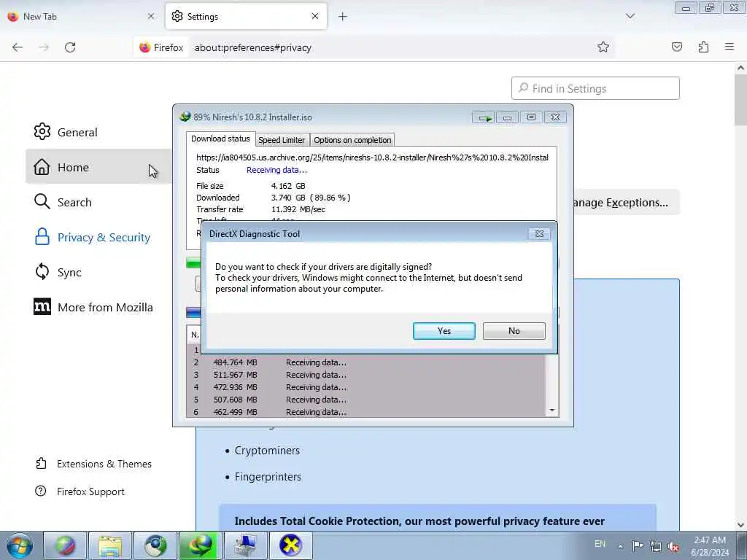
Task: Reload the page with refresh icon
Action: [70, 47]
